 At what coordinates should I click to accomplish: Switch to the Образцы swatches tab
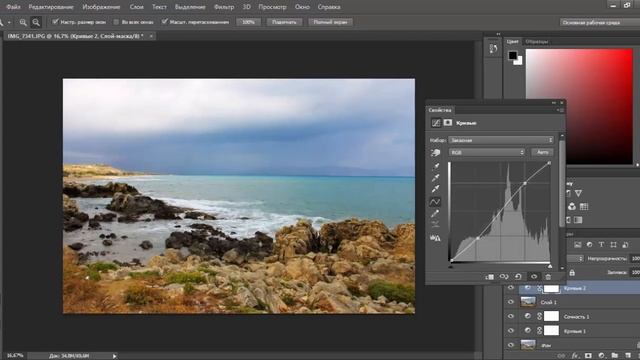[537, 42]
